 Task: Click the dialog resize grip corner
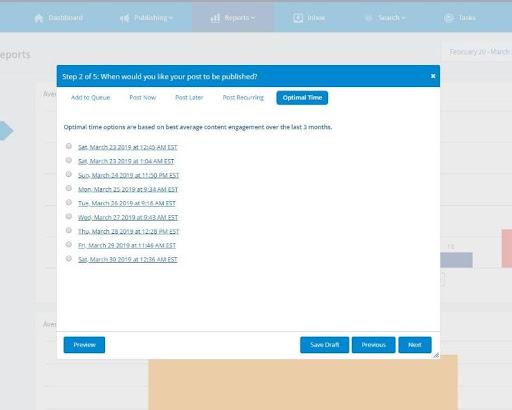436,355
